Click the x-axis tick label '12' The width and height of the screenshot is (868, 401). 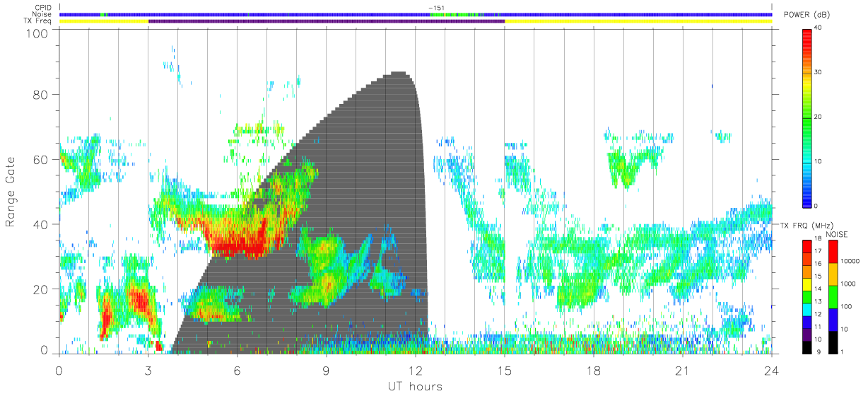(x=416, y=370)
